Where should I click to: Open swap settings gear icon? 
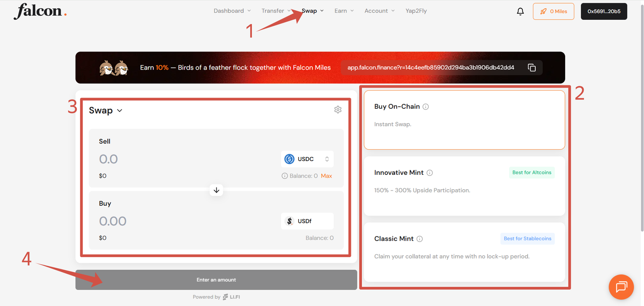click(338, 110)
